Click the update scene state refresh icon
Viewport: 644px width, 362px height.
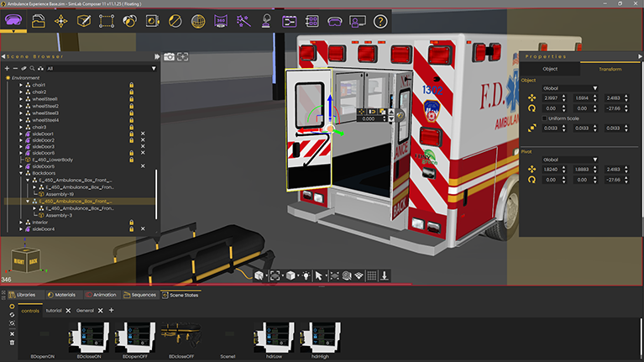coord(12,315)
